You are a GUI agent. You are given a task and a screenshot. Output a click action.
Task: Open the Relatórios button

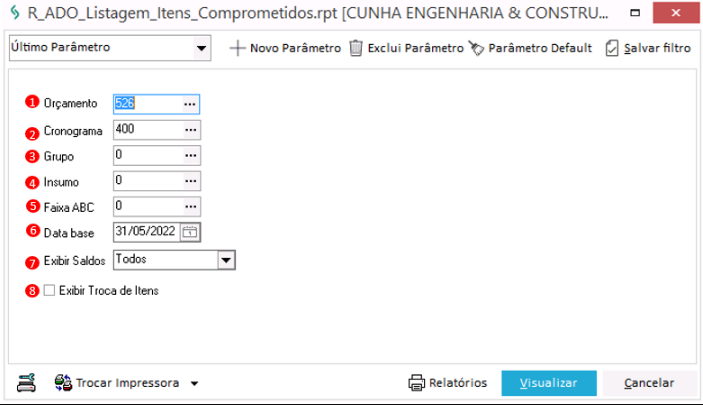447,383
